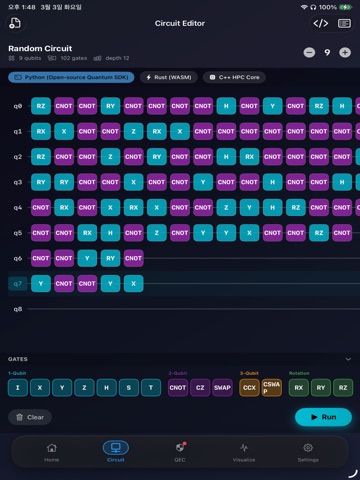Decrease qubit count with minus button

[309, 52]
